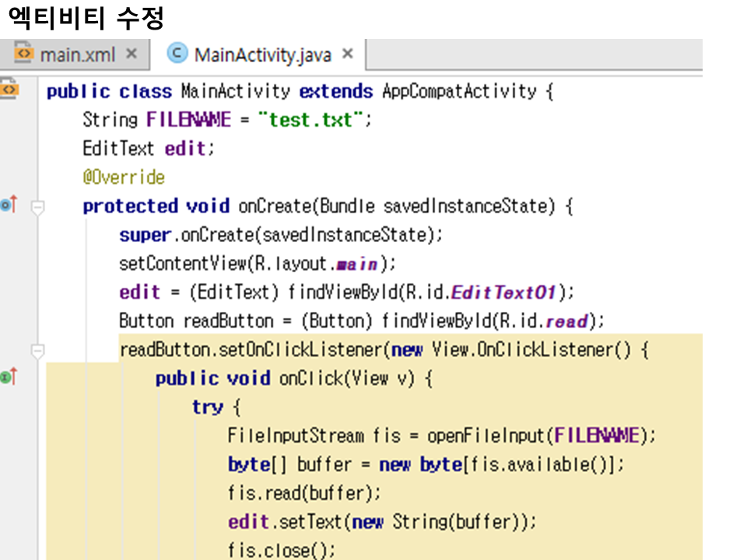Screen dimensions: 747x560
Task: Switch to the main.xml tab
Action: (76, 54)
